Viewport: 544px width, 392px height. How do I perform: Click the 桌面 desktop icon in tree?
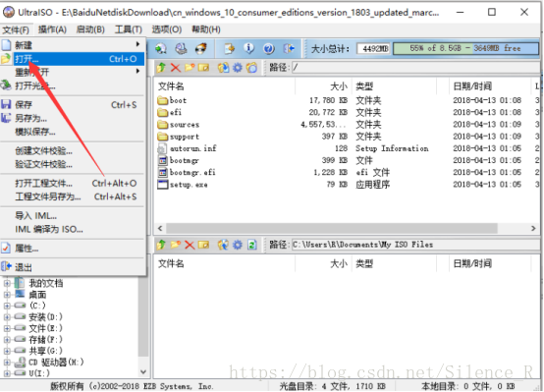pyautogui.click(x=20, y=295)
